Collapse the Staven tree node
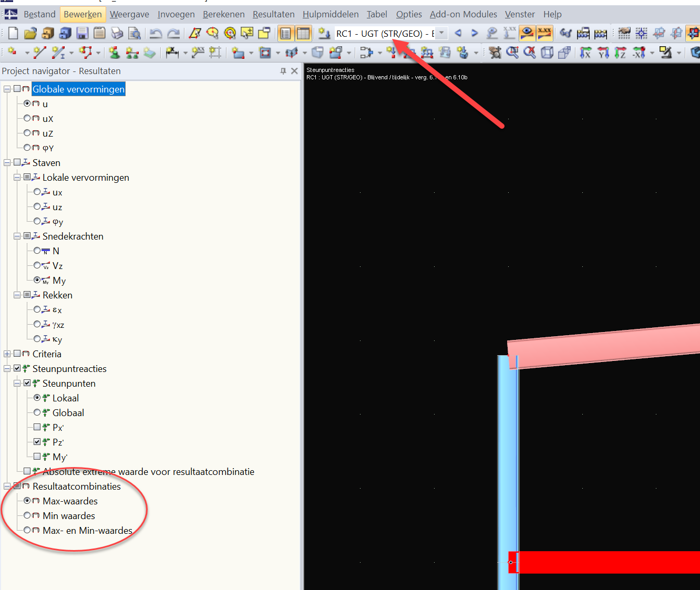This screenshot has height=590, width=700. [7, 163]
